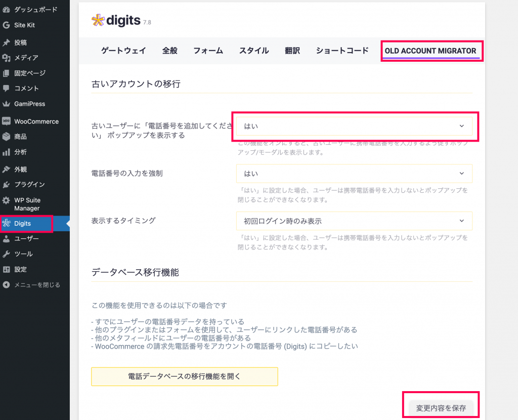Click the 古いアカウントの移行 heading
Viewport: 518px width, 420px height.
136,84
